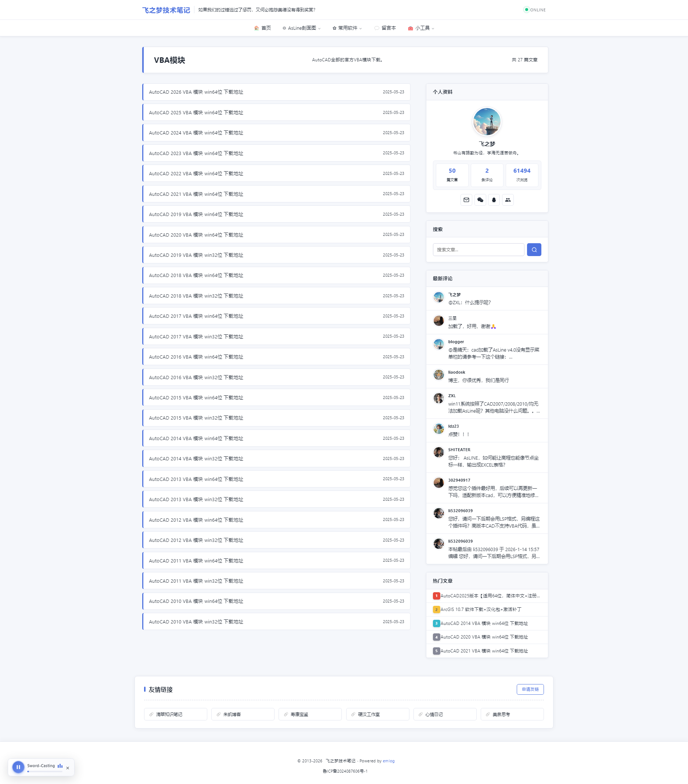Submit search with magnifier button
Screen dimensions: 688x784
534,250
